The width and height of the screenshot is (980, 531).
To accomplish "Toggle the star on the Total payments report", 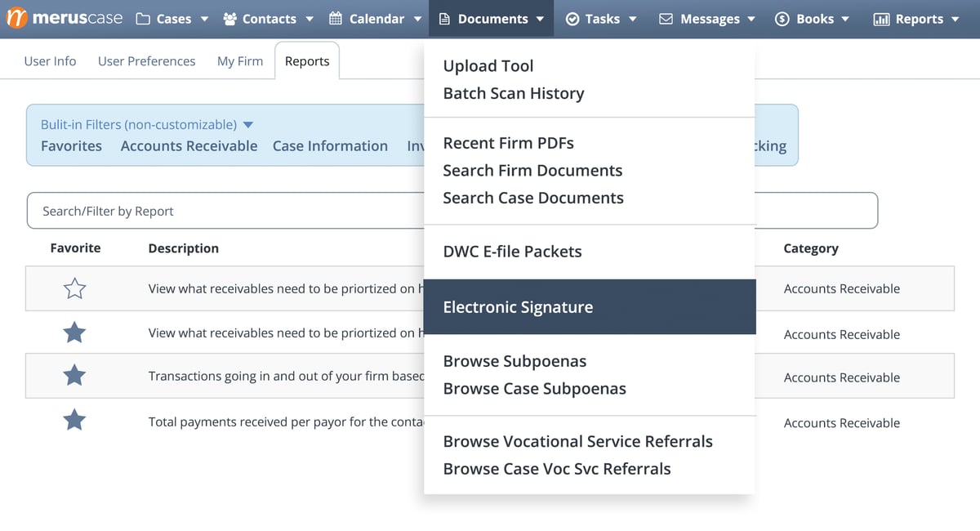I will [x=74, y=420].
